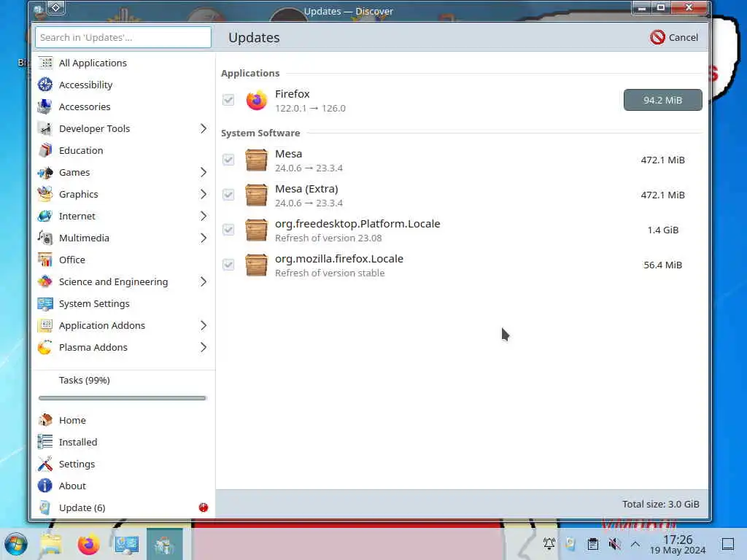Expand the Graphics category chevron
Screen dimensions: 747x560
coord(204,194)
